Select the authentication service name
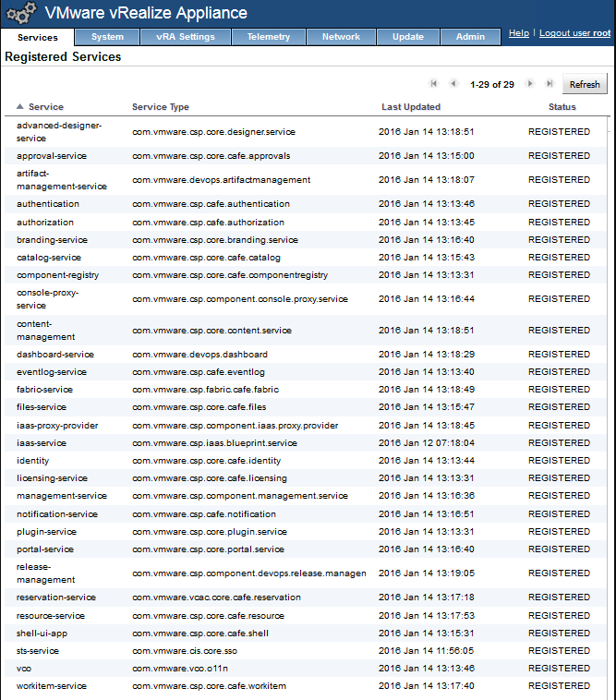616x700 pixels. (48, 204)
